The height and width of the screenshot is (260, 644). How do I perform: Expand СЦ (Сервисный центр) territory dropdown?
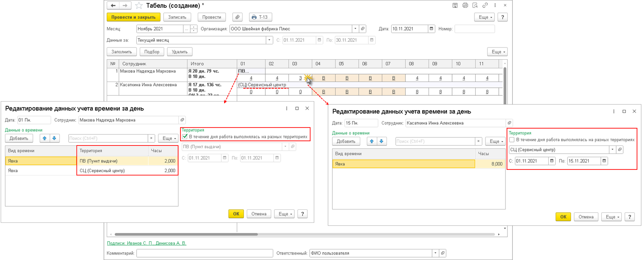click(612, 150)
